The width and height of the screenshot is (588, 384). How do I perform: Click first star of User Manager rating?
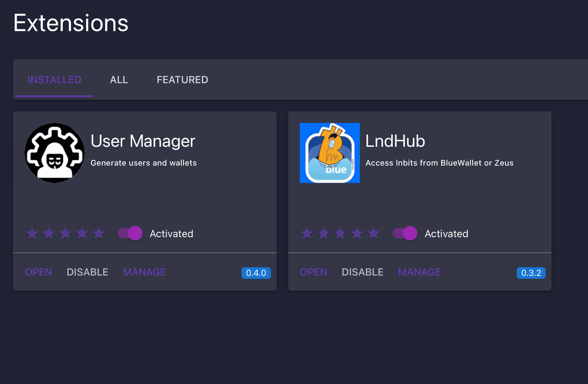pyautogui.click(x=32, y=234)
